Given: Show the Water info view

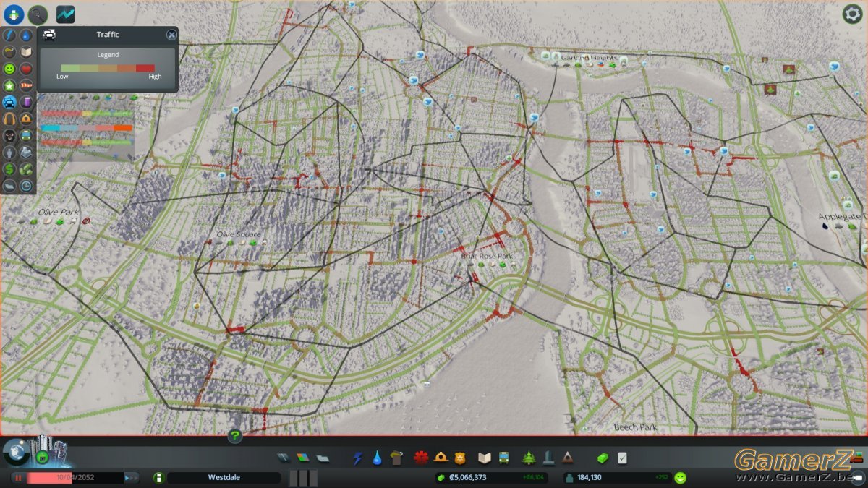Looking at the screenshot, I should (x=26, y=35).
